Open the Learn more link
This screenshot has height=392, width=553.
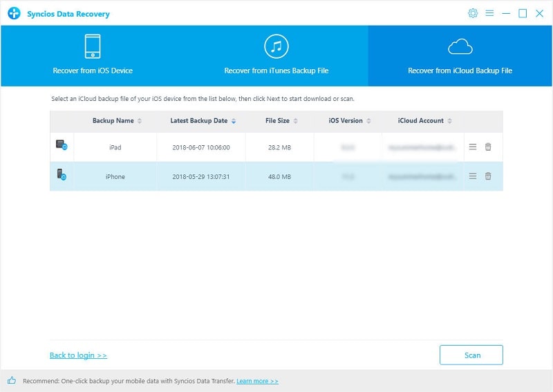point(257,381)
